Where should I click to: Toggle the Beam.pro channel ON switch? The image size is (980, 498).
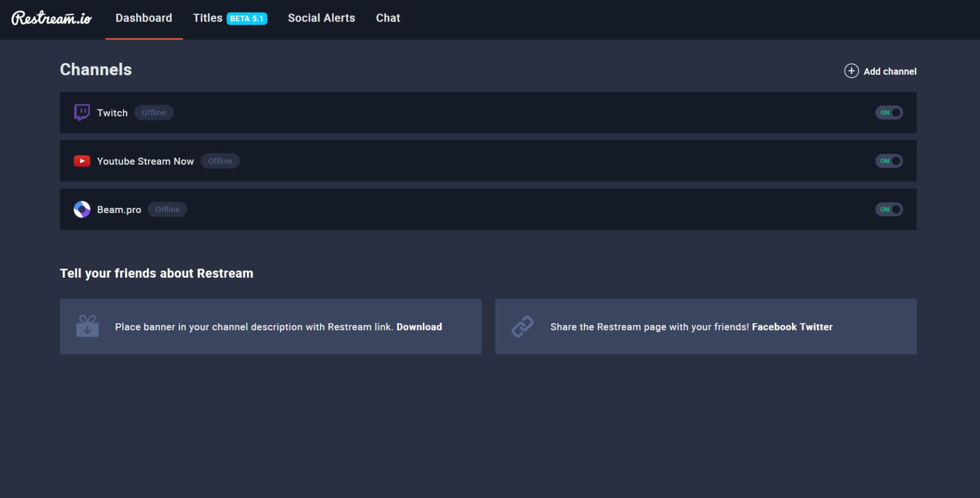point(889,209)
